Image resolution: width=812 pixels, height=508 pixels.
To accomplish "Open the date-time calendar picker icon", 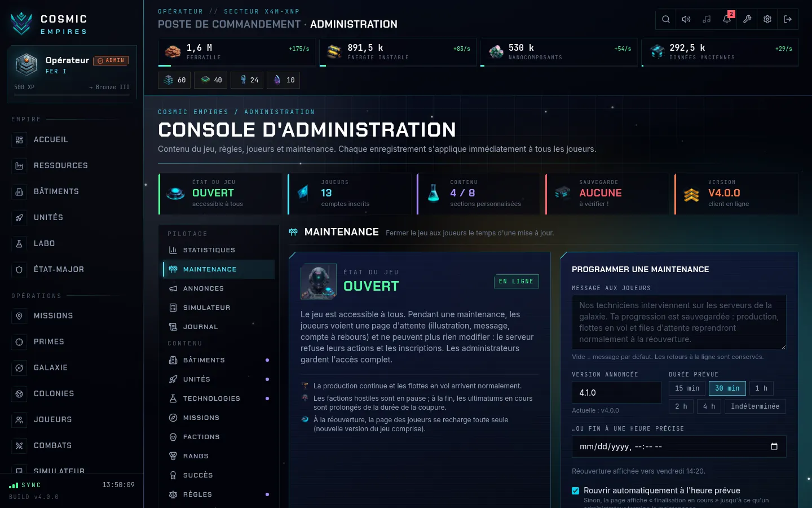I will coord(774,446).
